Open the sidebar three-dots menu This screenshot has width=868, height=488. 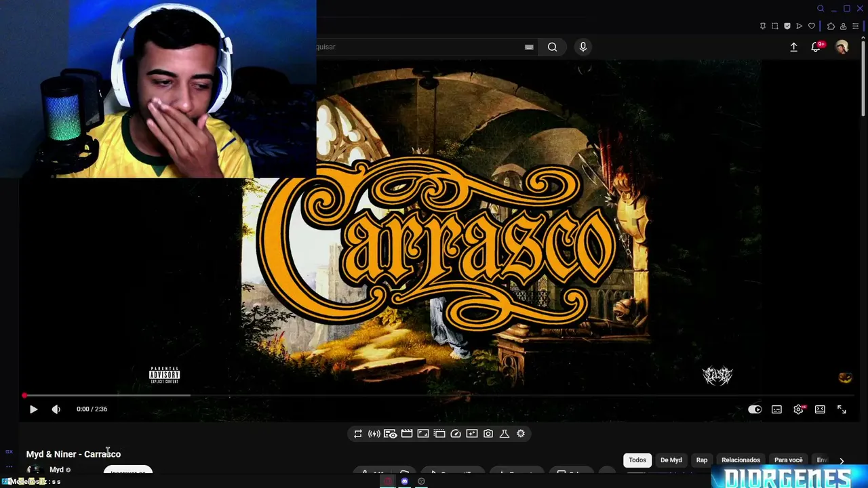[9, 466]
